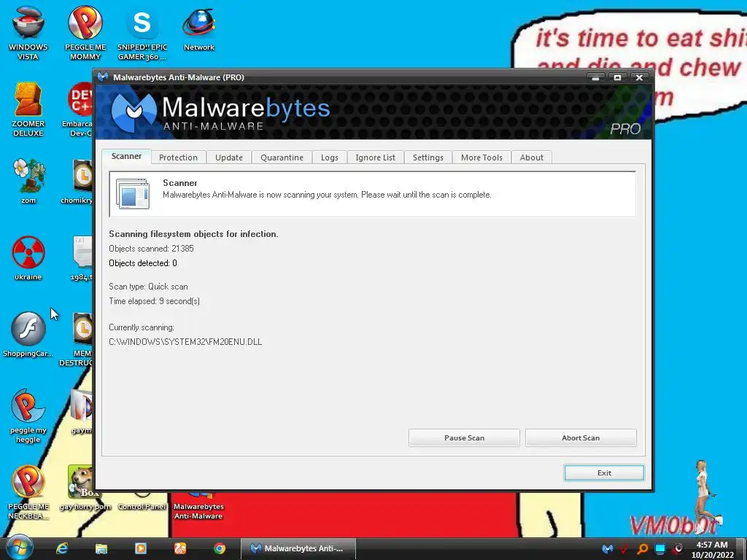Click the path C:\WINDOWS\SYSTEM32\FM20ENU.DLL
The image size is (747, 560).
185,342
